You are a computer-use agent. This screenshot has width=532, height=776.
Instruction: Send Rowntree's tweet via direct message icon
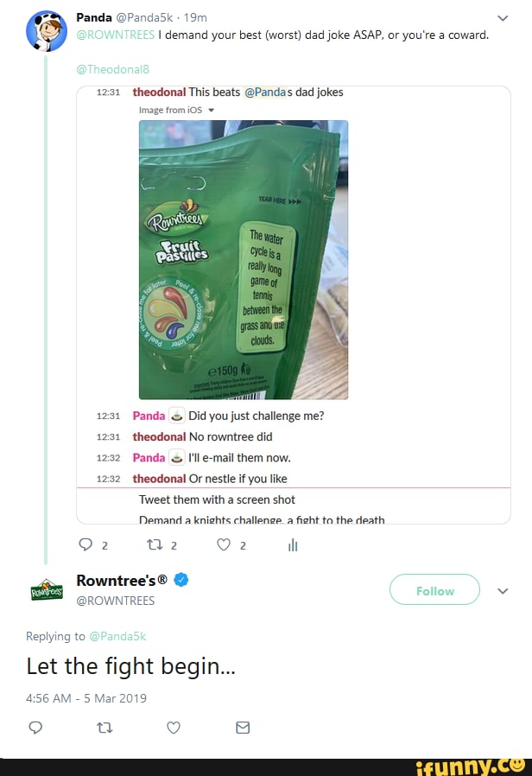(x=243, y=728)
